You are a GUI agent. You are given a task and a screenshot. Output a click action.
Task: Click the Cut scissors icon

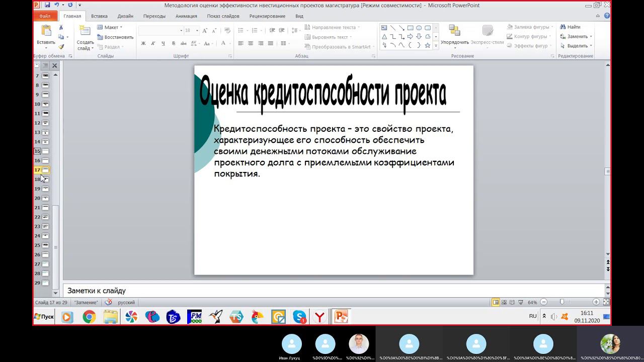click(x=61, y=28)
